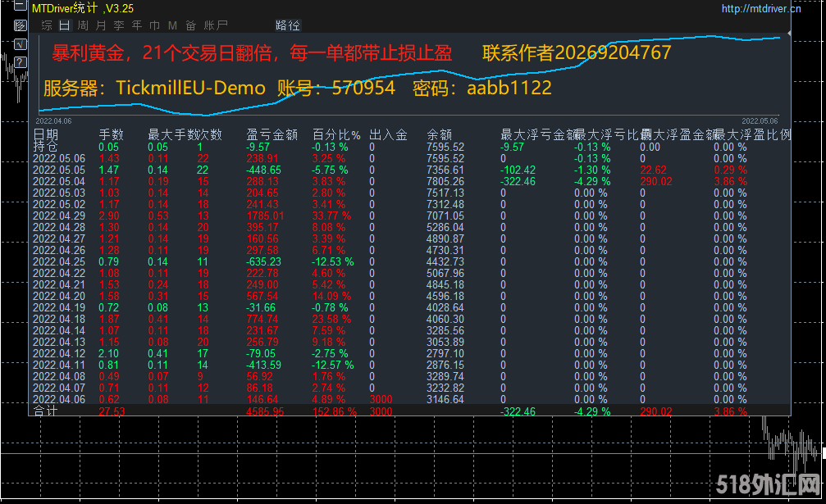Screen dimensions: 826x504
Task: Click the 手数 column header
Action: tap(112, 134)
